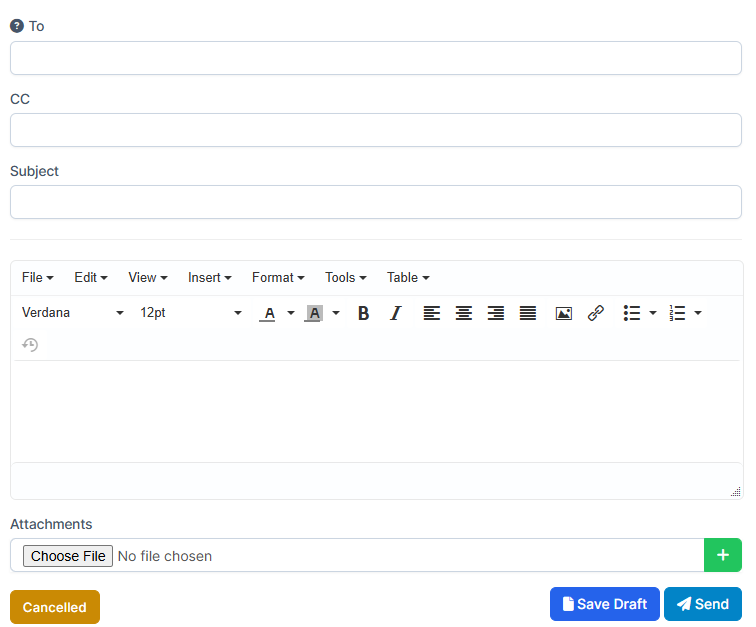Click into the Subject input field
The height and width of the screenshot is (627, 756).
pos(376,202)
